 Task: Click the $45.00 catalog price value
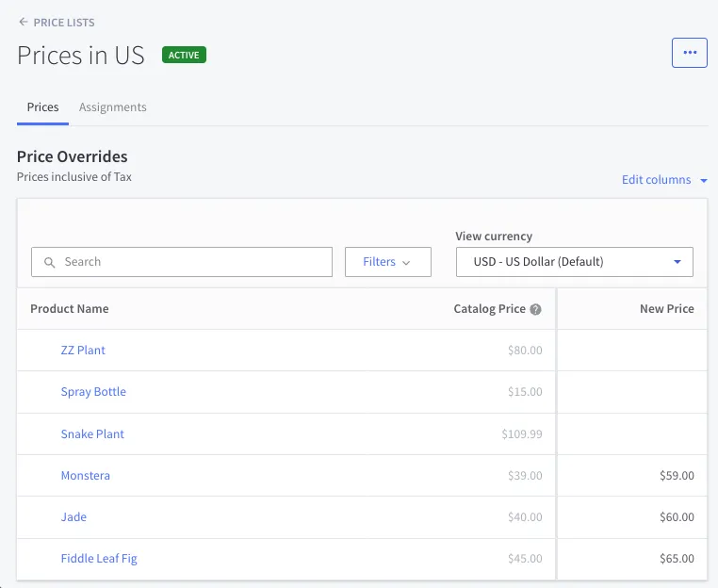(x=525, y=559)
